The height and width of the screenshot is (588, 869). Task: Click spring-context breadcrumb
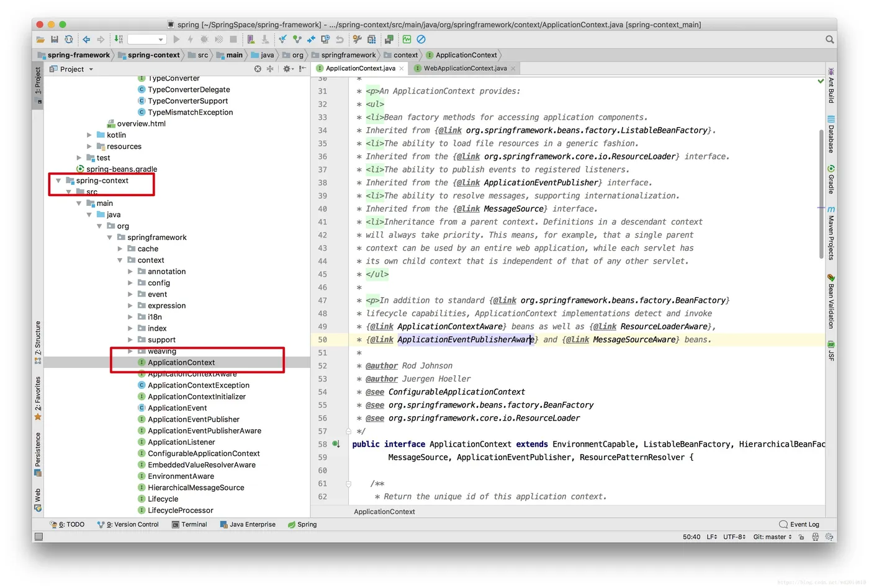tap(148, 55)
